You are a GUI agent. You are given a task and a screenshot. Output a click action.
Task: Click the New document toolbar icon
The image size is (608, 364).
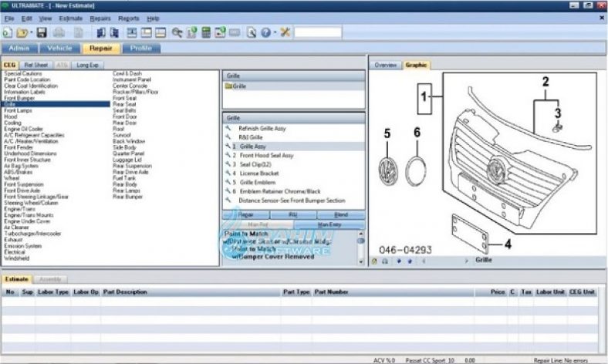click(7, 32)
